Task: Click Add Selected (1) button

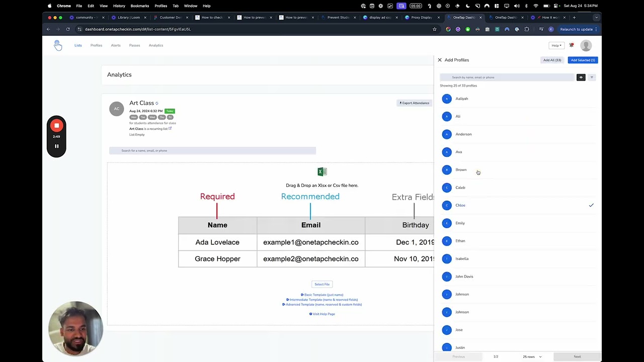Action: (x=583, y=60)
